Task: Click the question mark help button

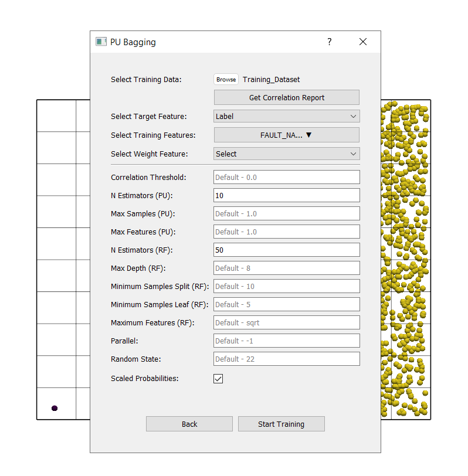Action: click(330, 42)
